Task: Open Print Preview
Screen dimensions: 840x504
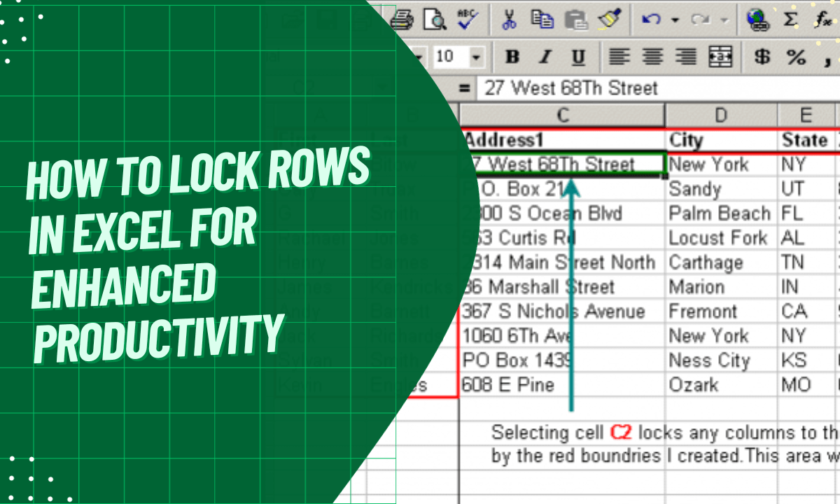Action: [x=435, y=20]
